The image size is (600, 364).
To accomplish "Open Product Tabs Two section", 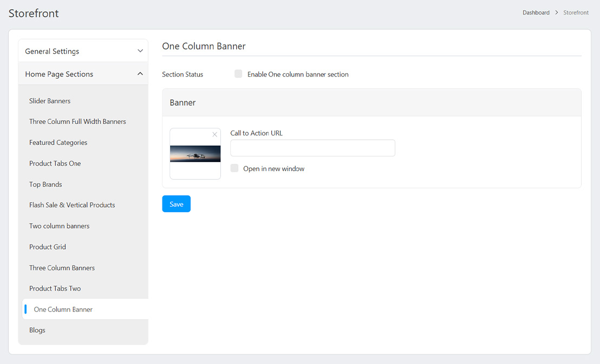I will click(55, 288).
